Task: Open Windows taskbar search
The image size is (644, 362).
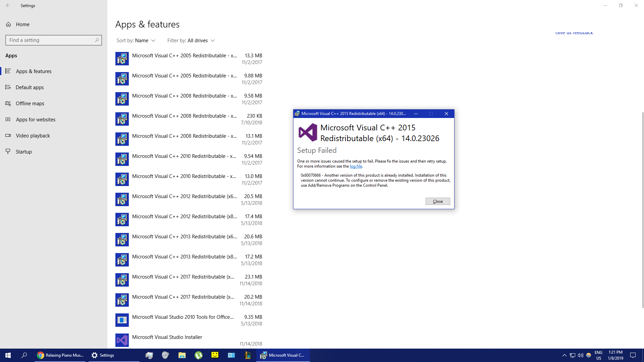Action: 24,355
